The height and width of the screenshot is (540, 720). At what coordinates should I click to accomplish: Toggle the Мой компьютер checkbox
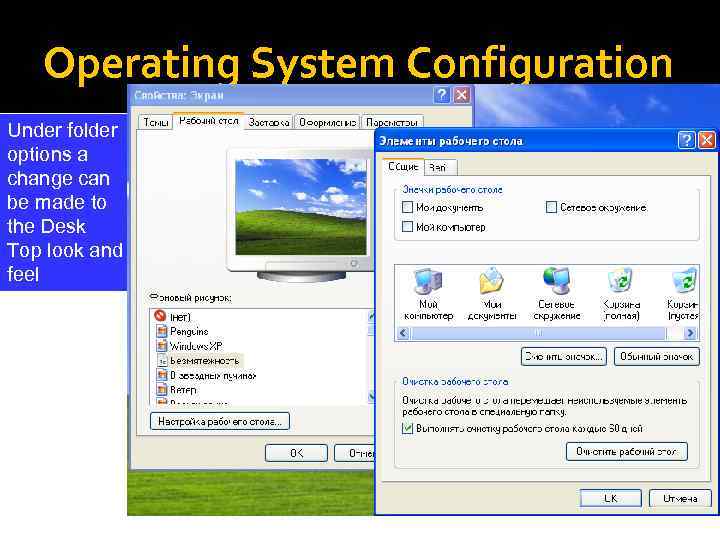pyautogui.click(x=407, y=227)
